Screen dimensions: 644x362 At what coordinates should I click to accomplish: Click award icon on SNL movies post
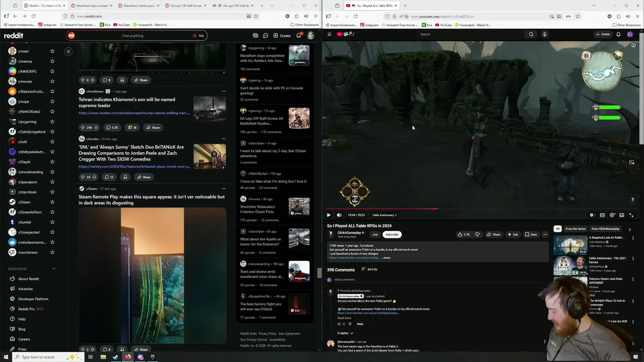coord(125,177)
